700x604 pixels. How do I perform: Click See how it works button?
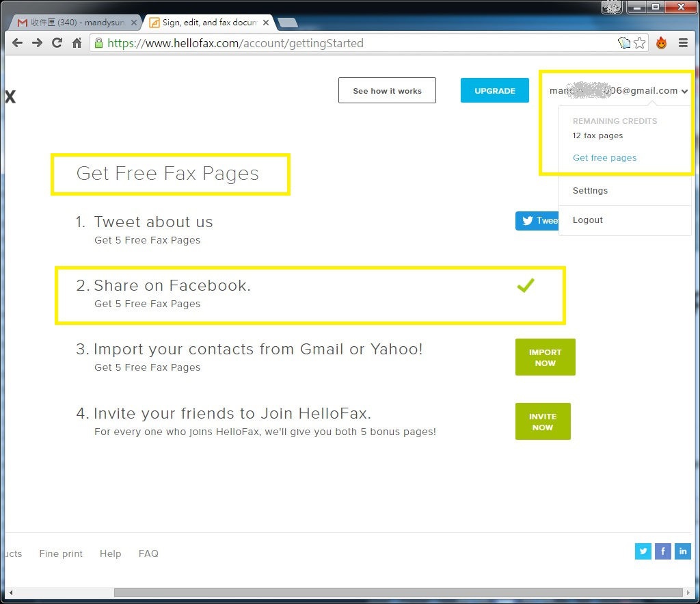pos(387,91)
